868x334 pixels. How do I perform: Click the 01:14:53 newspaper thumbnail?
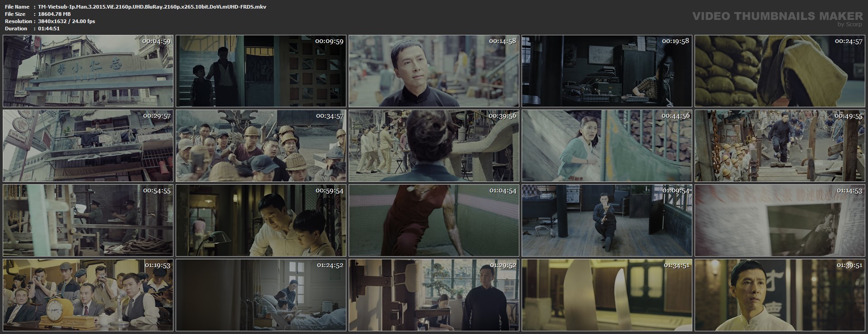pyautogui.click(x=780, y=220)
